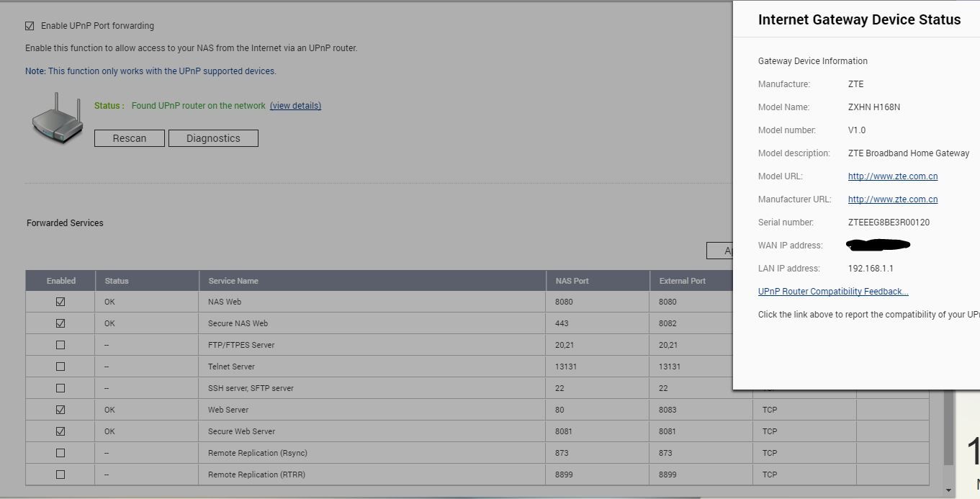Click the Status column header
This screenshot has width=980, height=499.
[147, 281]
